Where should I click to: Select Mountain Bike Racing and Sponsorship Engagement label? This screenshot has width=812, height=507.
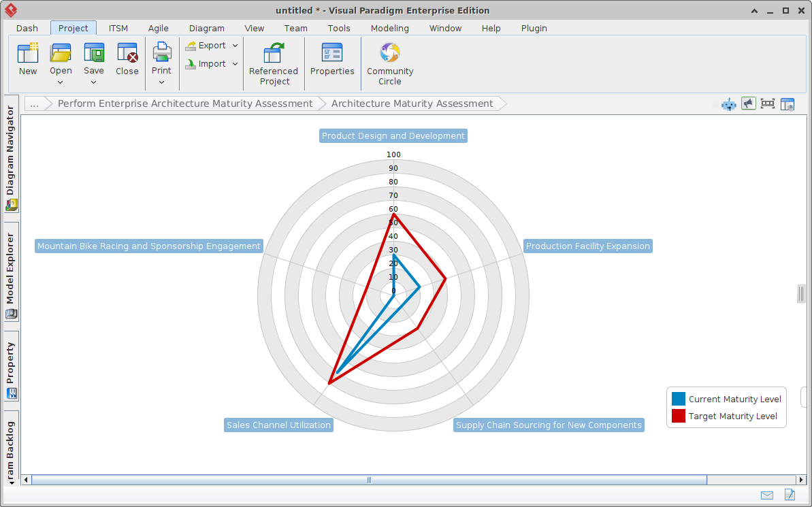pos(148,246)
